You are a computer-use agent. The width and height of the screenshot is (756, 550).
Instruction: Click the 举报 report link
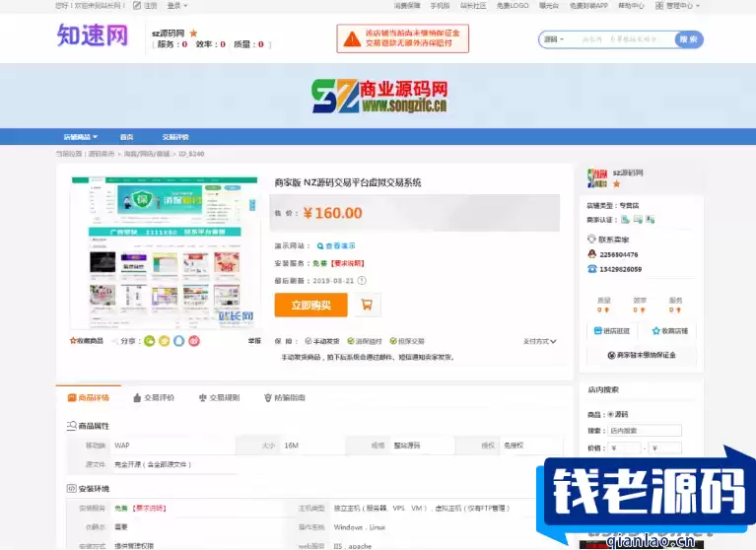[x=254, y=341]
